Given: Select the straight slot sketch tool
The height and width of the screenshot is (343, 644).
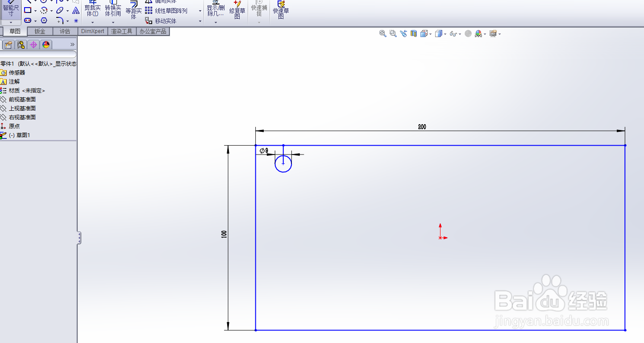Looking at the screenshot, I should (28, 21).
